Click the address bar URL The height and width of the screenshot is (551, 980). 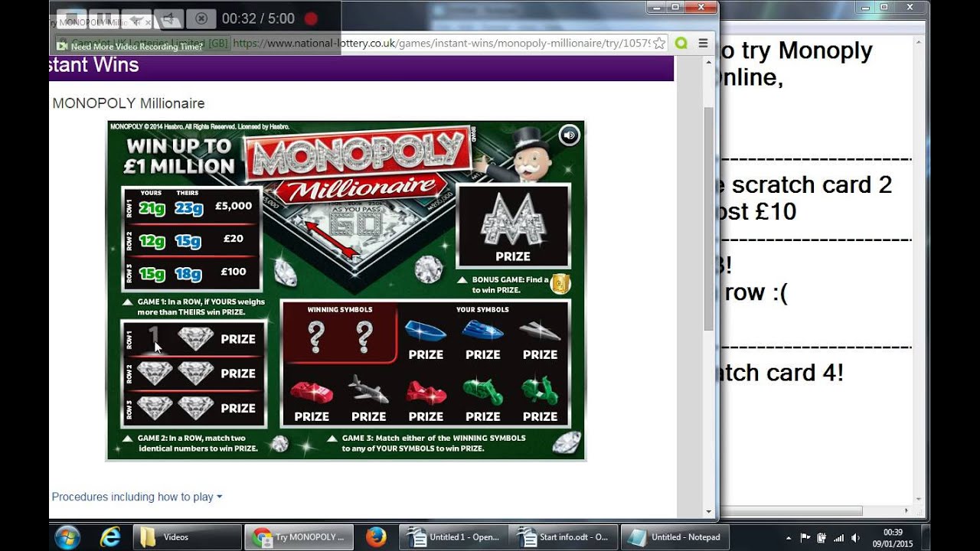point(440,44)
